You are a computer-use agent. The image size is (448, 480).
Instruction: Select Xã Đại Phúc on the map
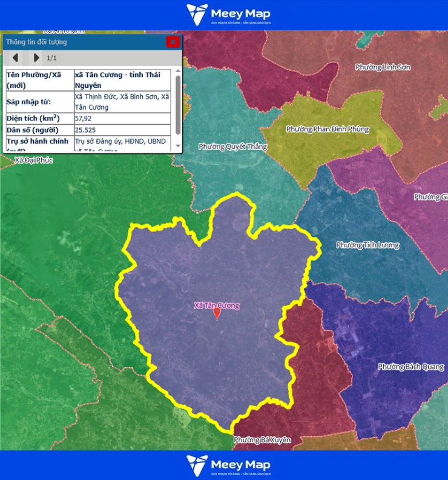(34, 161)
